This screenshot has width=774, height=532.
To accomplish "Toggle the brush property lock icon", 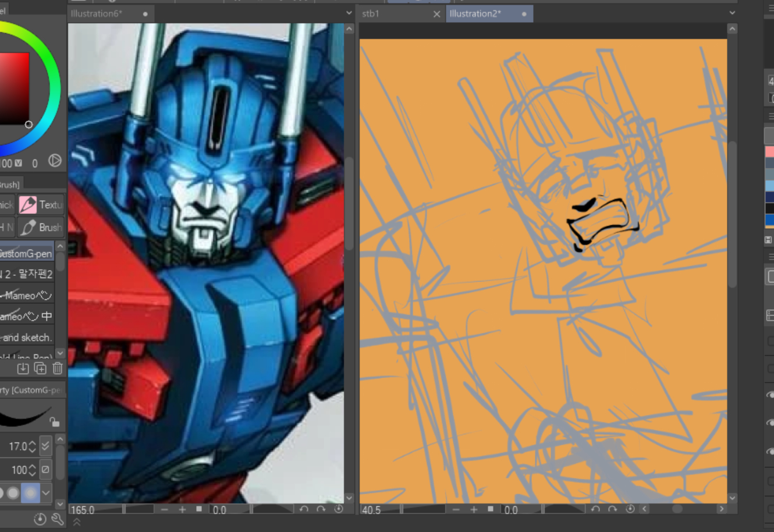I will (x=54, y=421).
